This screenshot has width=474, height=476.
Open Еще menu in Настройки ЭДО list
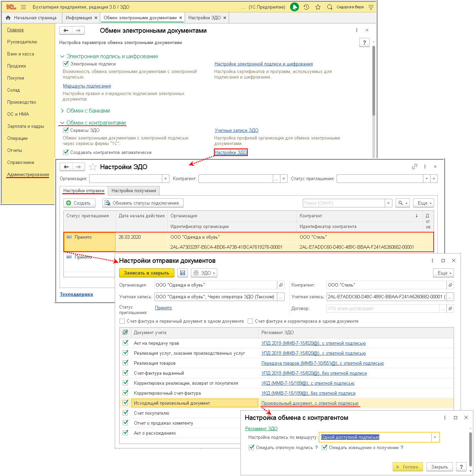[x=423, y=203]
